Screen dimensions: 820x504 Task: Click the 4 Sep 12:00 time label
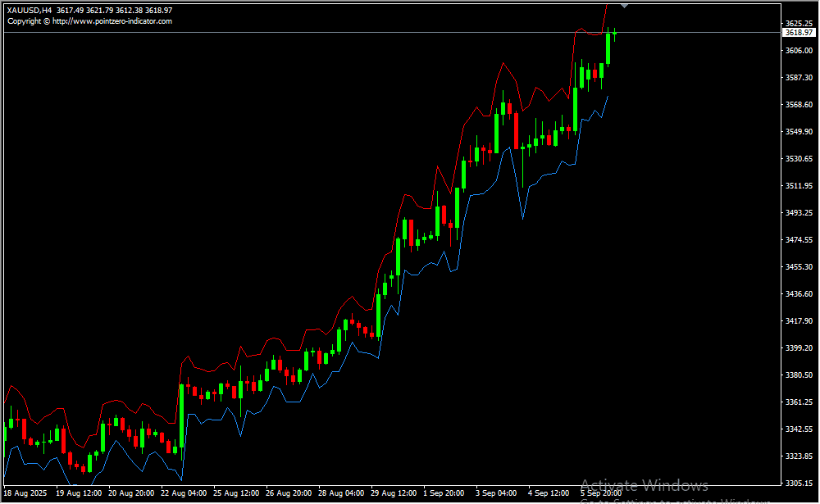[549, 494]
